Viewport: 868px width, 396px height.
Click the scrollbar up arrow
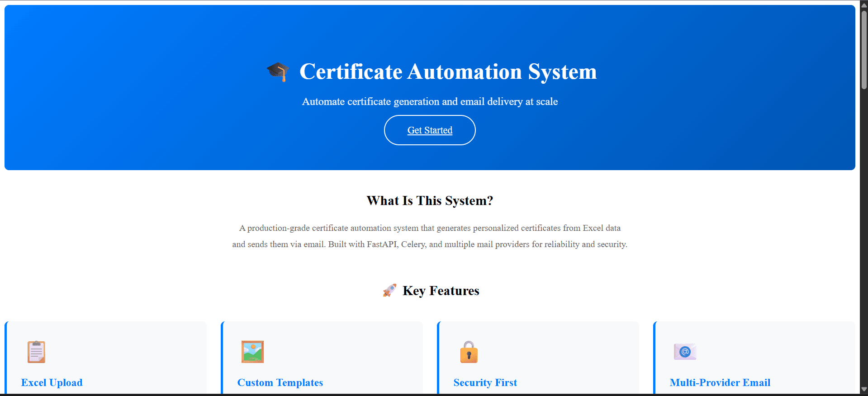click(x=864, y=5)
